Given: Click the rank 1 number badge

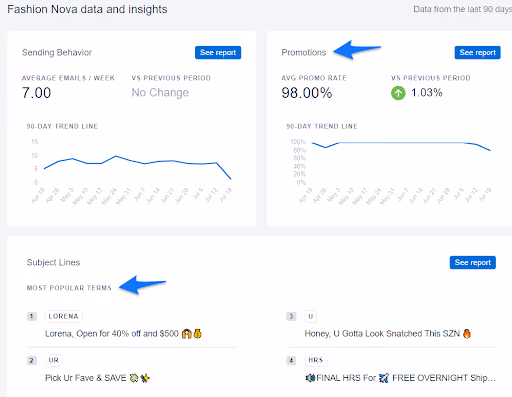Looking at the screenshot, I should (32, 316).
